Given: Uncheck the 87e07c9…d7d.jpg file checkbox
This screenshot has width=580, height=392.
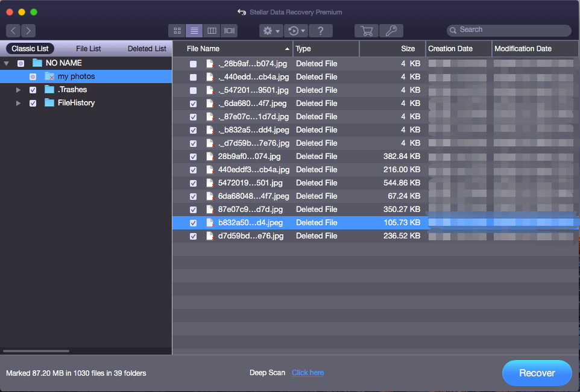Looking at the screenshot, I should [x=193, y=210].
